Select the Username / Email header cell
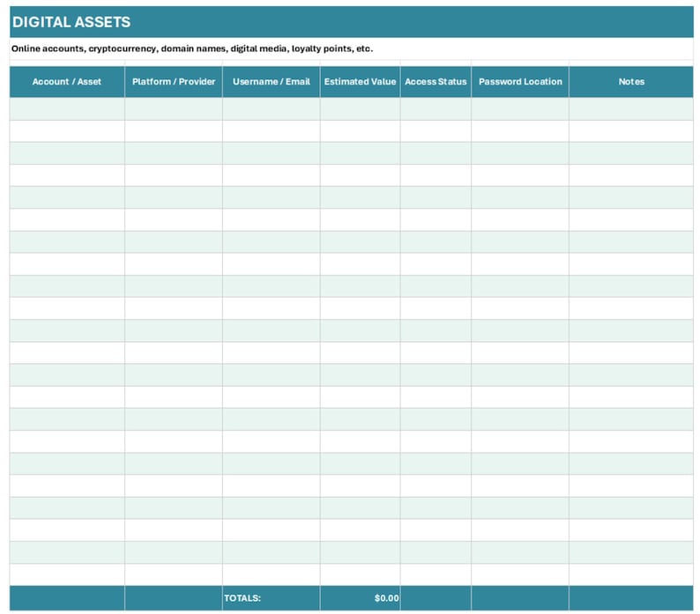Image resolution: width=700 pixels, height=614 pixels. point(272,82)
